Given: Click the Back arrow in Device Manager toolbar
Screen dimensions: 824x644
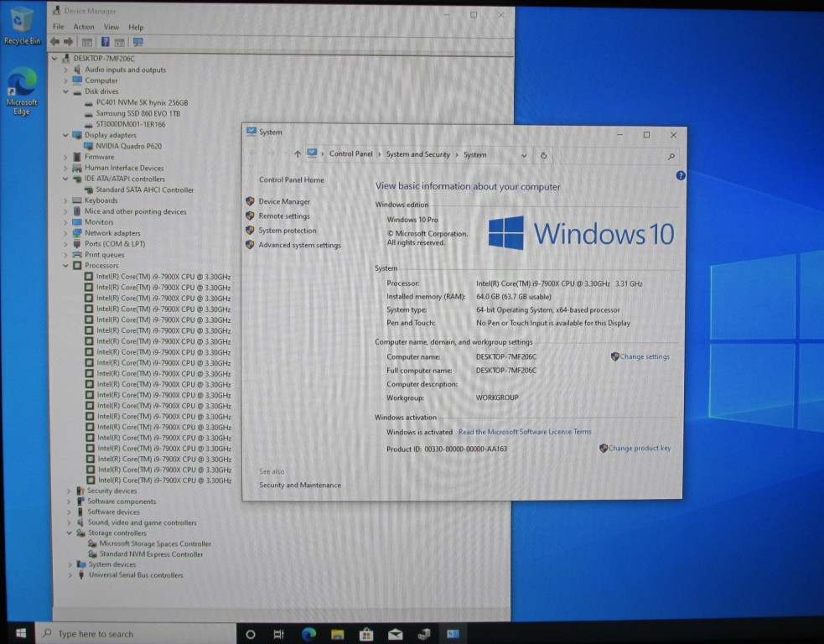Looking at the screenshot, I should pyautogui.click(x=54, y=42).
